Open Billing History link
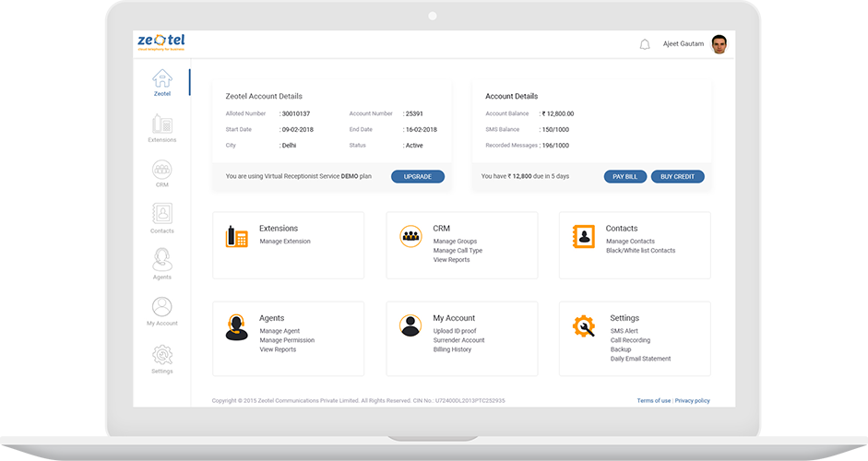The image size is (868, 461). [452, 349]
